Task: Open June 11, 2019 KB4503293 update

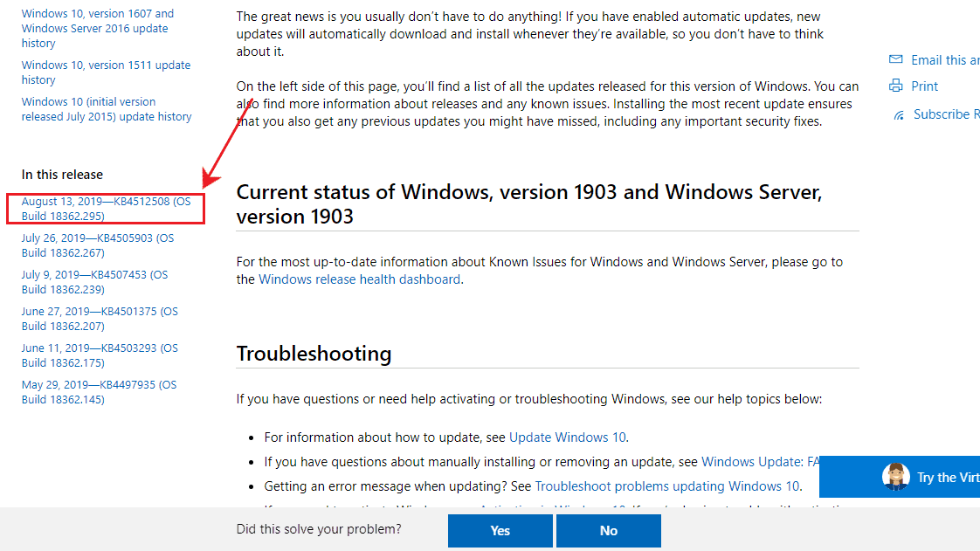Action: tap(100, 355)
